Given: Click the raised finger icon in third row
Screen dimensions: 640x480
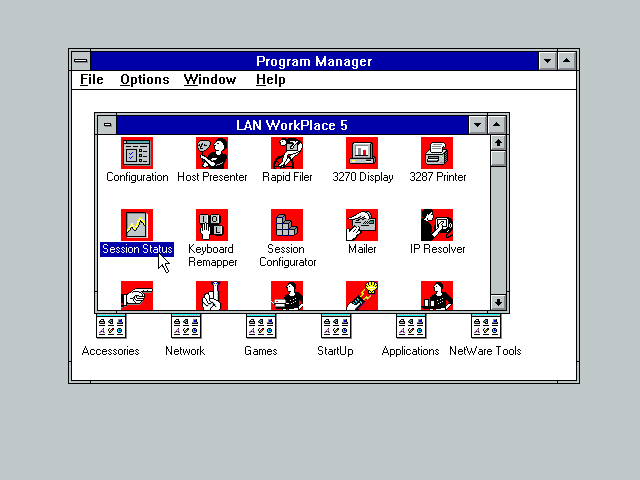Looking at the screenshot, I should tap(212, 296).
